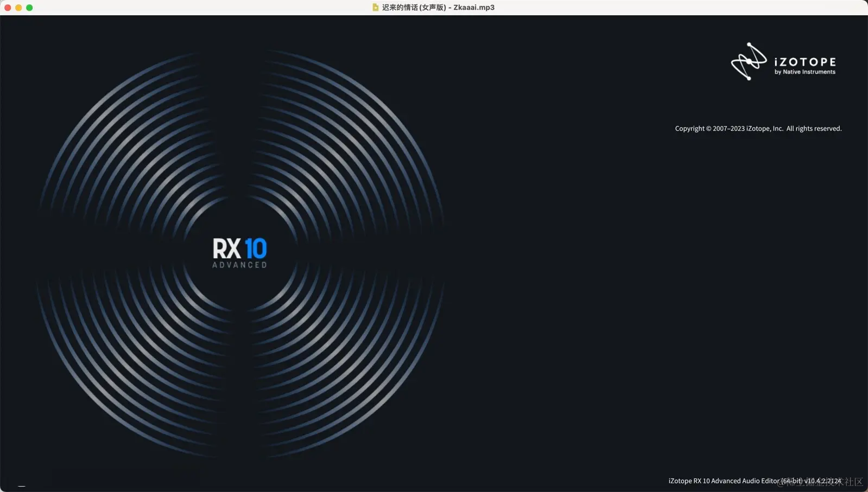
Task: Maximize the window with green button
Action: tap(29, 8)
